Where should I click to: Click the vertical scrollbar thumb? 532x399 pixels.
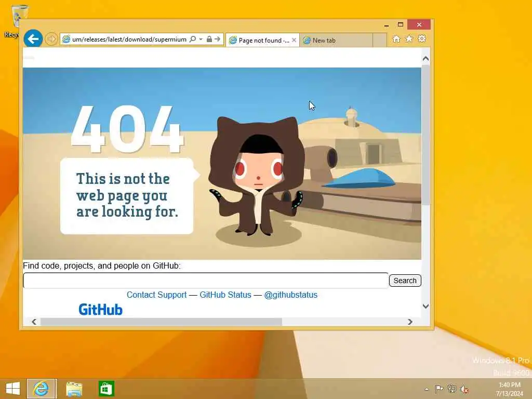click(426, 135)
